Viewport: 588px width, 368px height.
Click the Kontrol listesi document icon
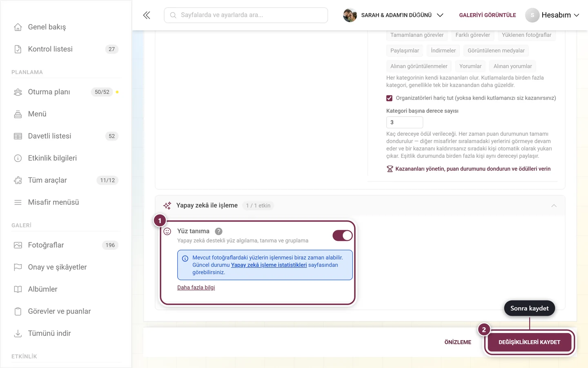click(18, 49)
